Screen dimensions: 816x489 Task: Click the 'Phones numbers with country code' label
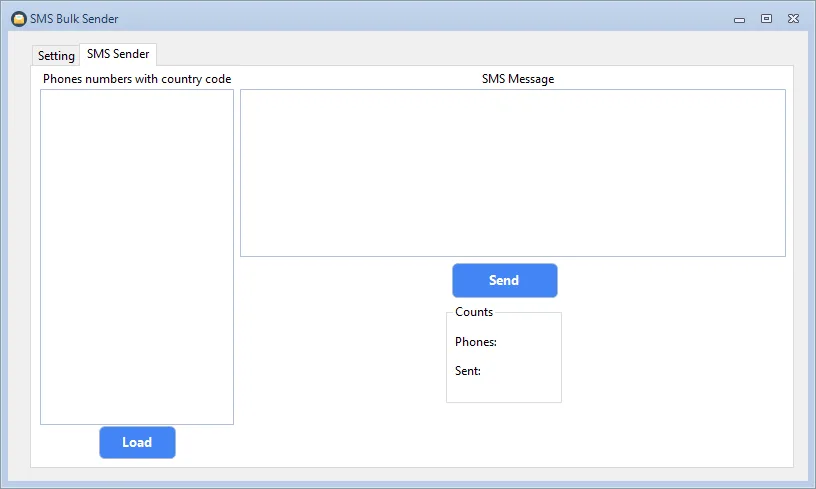[137, 79]
